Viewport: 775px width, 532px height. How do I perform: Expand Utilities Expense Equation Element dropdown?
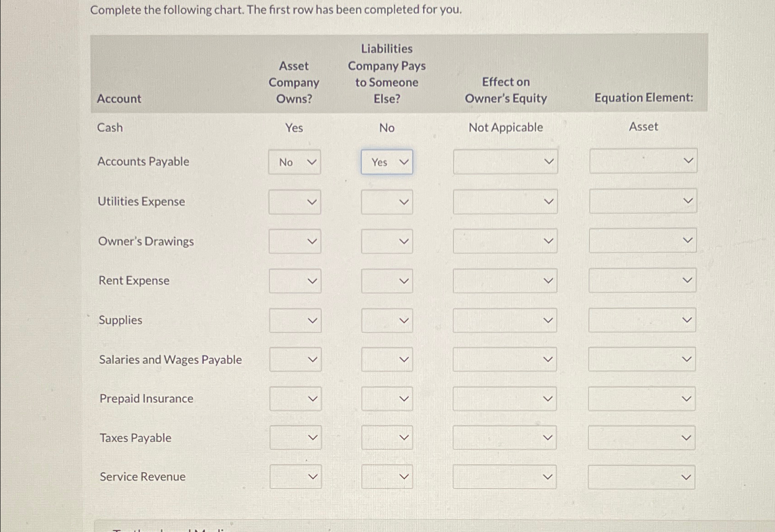tap(643, 201)
